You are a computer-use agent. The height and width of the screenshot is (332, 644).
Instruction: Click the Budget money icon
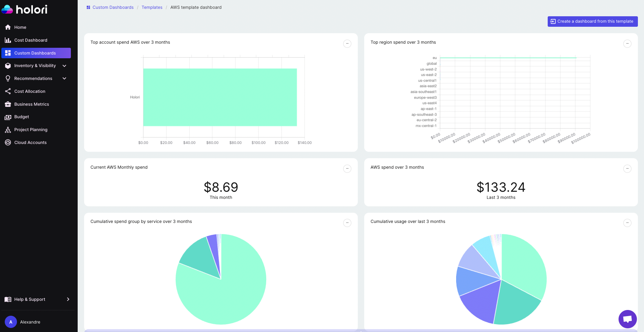8,117
